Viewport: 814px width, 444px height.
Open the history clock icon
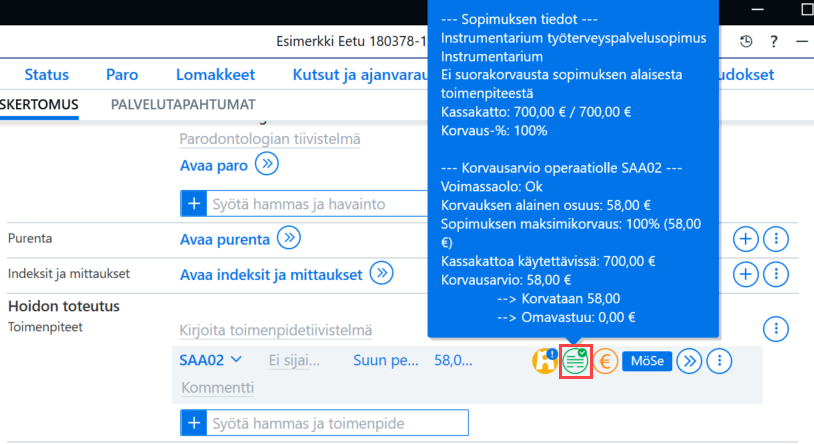pyautogui.click(x=746, y=41)
